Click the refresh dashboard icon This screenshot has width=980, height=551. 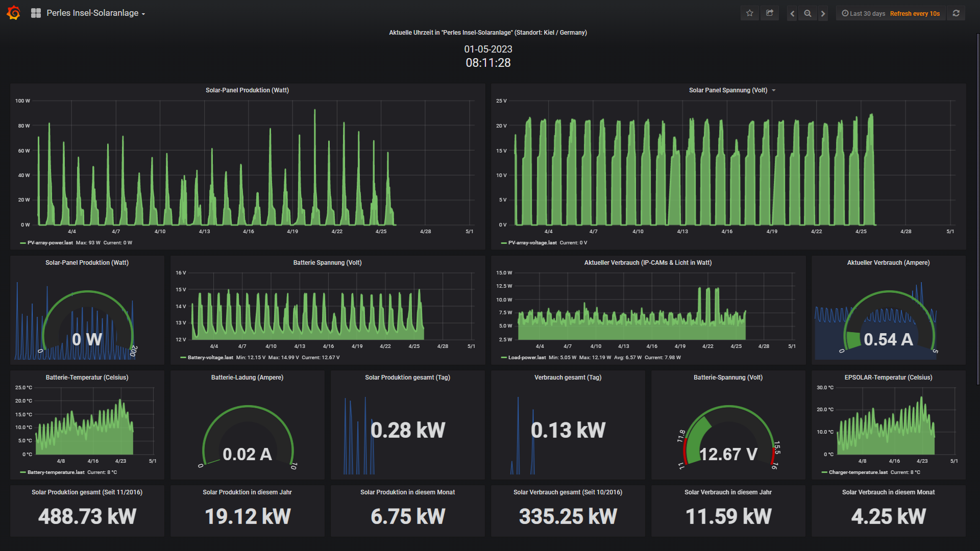tap(956, 13)
